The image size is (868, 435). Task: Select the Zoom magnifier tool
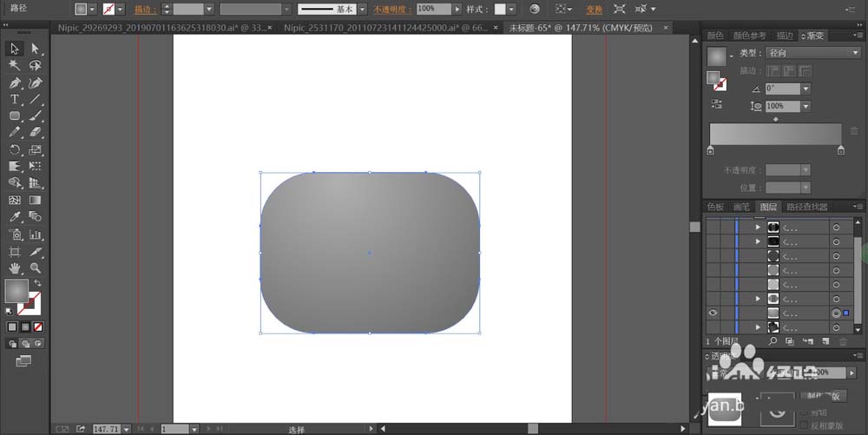36,268
